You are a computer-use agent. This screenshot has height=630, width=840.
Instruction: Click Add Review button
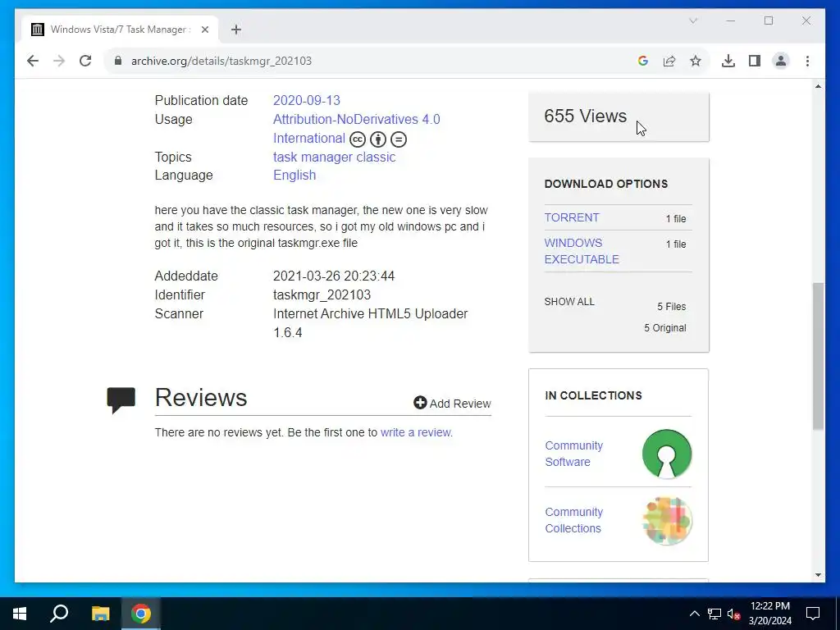(452, 404)
